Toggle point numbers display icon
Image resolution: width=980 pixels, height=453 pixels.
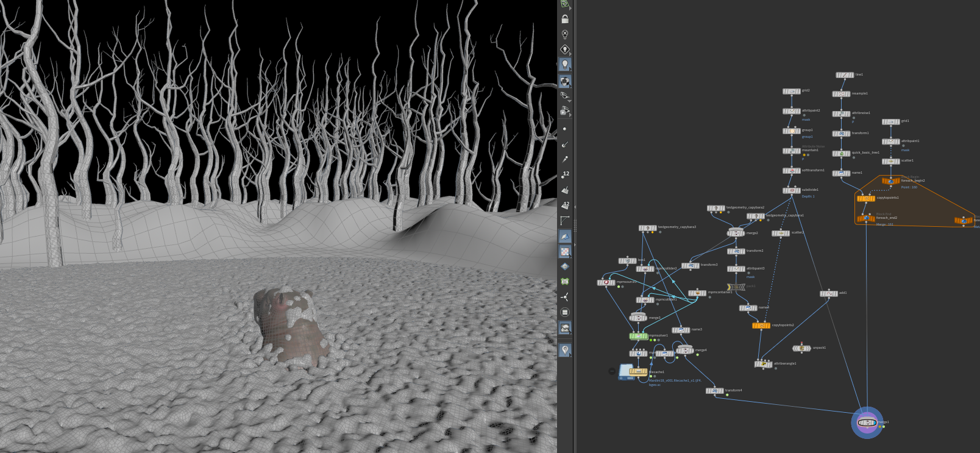[565, 175]
